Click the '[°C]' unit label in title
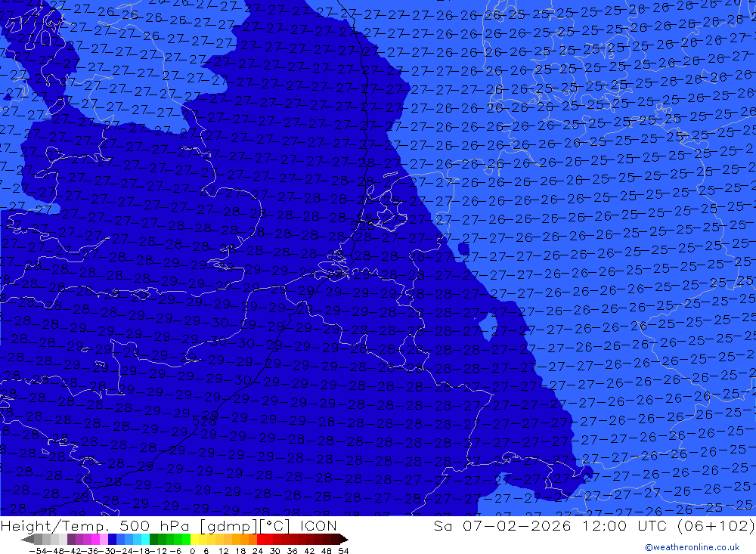756x554 pixels. pos(275,526)
